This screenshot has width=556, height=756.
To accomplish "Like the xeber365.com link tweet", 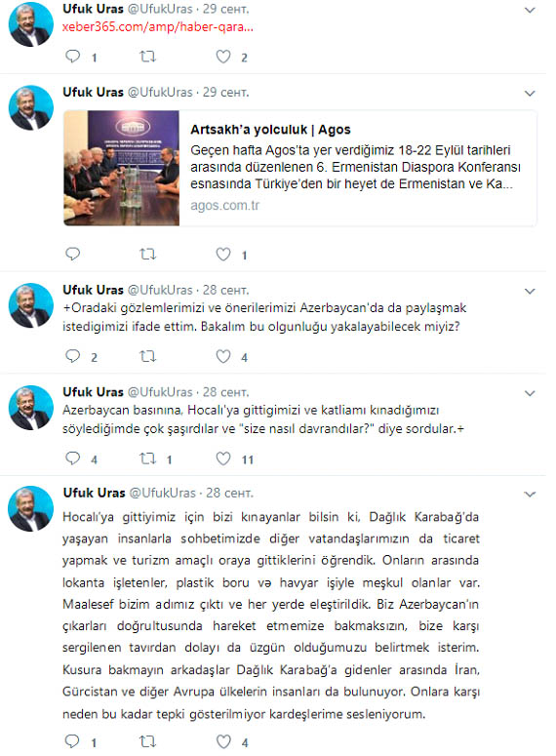I will tap(222, 57).
